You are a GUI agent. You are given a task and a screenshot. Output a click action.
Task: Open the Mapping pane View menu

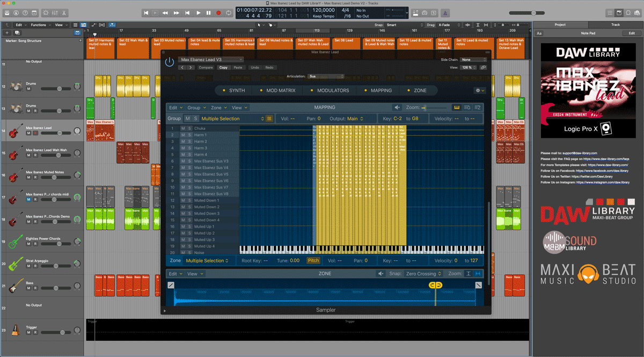point(238,108)
